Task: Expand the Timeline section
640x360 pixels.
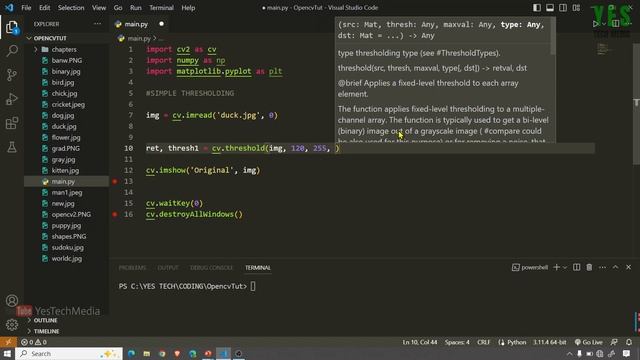Action: [x=46, y=331]
